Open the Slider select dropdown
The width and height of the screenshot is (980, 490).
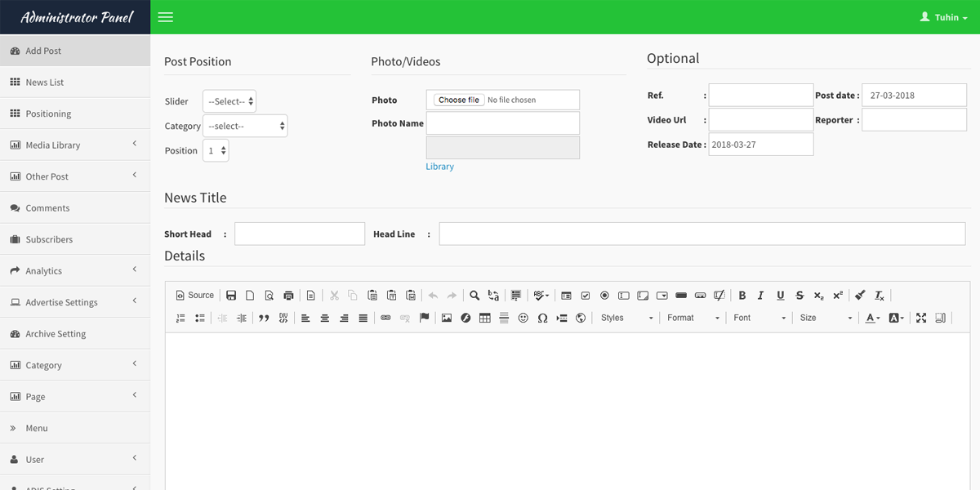(229, 101)
